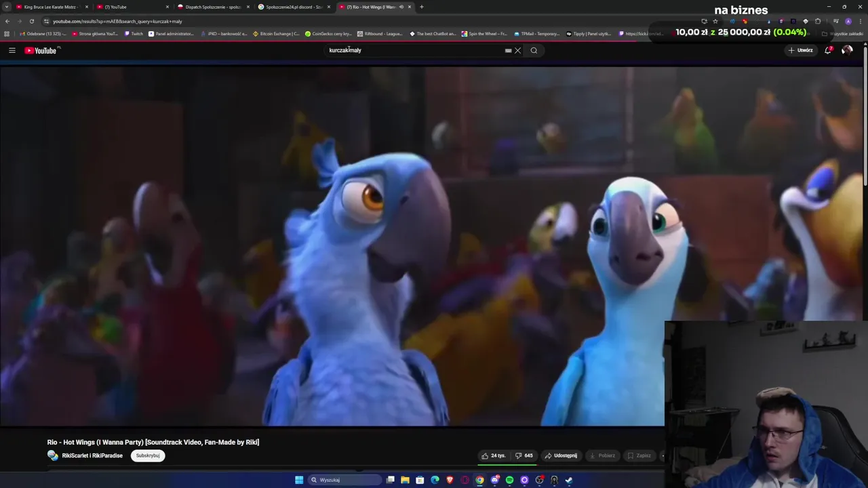Click the Pobierz download button

pyautogui.click(x=602, y=455)
